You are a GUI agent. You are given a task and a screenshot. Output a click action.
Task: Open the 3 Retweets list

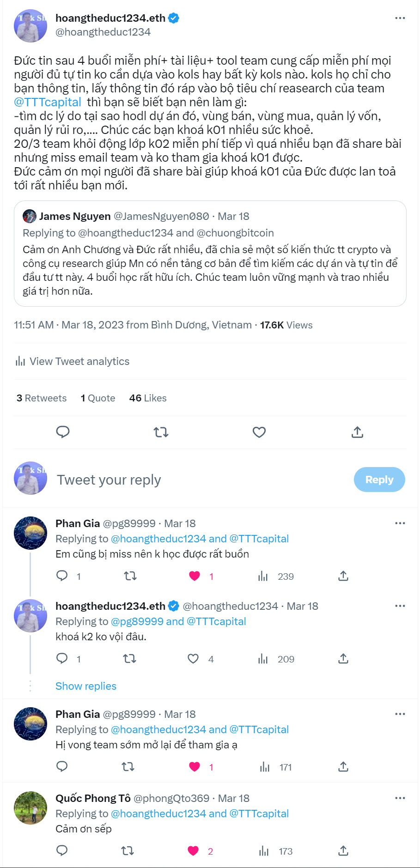point(42,398)
